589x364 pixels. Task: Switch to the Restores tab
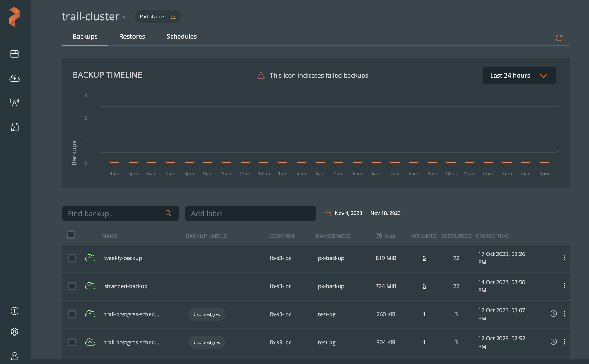[x=132, y=37]
